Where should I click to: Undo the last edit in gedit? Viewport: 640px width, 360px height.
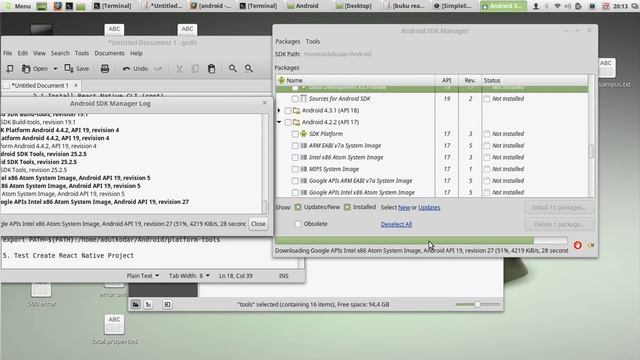pyautogui.click(x=136, y=69)
